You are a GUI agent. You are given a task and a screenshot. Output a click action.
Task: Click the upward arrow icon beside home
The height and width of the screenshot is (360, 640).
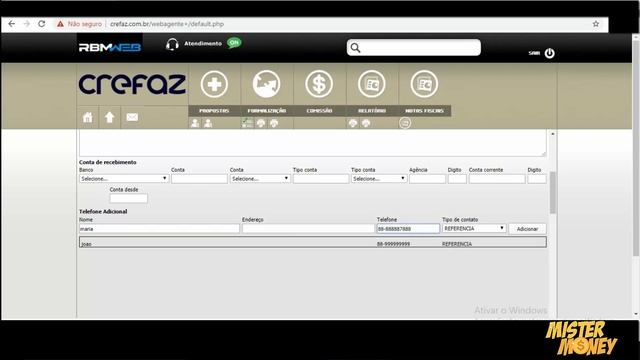(x=109, y=118)
